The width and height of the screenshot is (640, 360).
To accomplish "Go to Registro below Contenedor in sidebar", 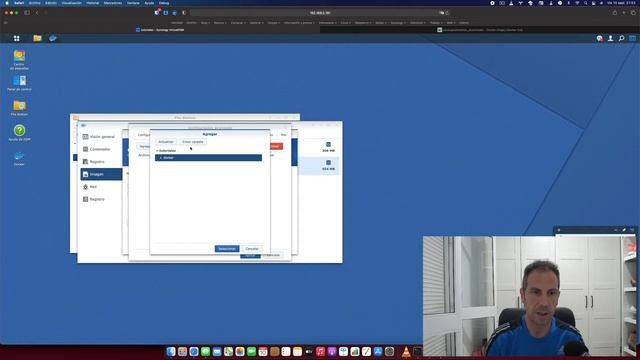I will pyautogui.click(x=101, y=162).
